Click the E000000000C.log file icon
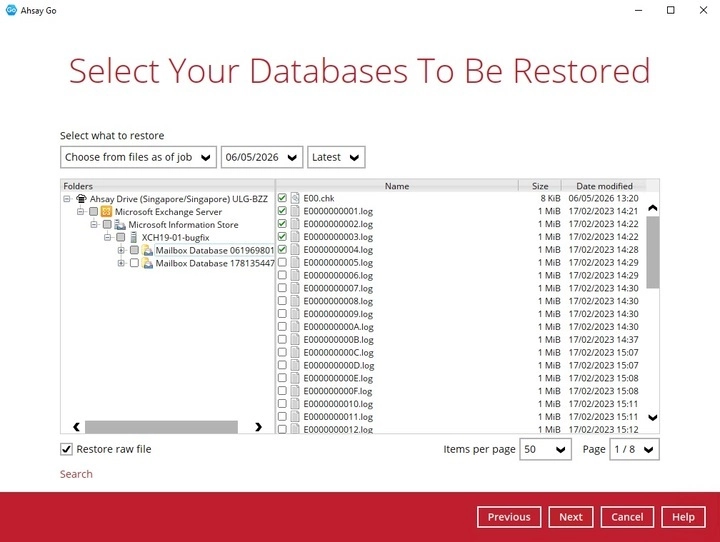The image size is (720, 542). tap(295, 353)
